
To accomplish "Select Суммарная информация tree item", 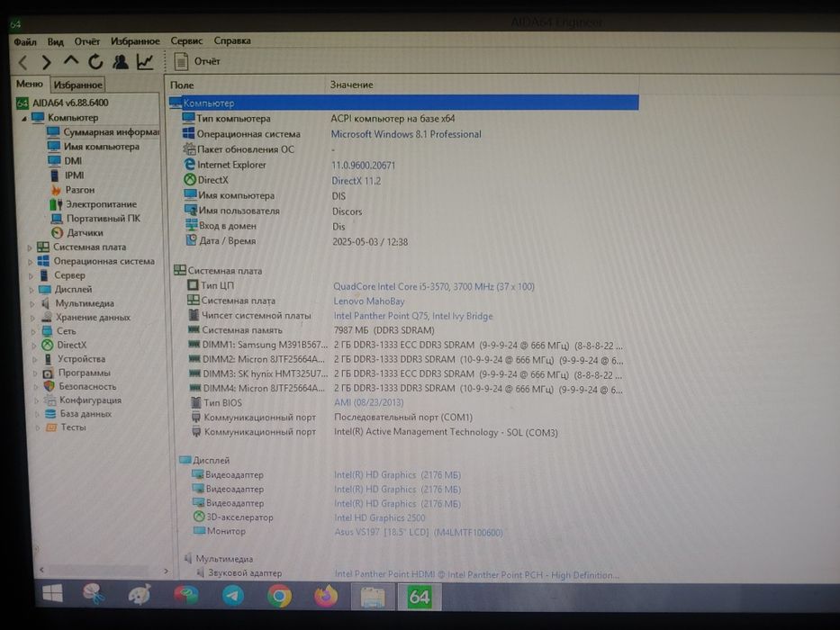I will pos(103,131).
